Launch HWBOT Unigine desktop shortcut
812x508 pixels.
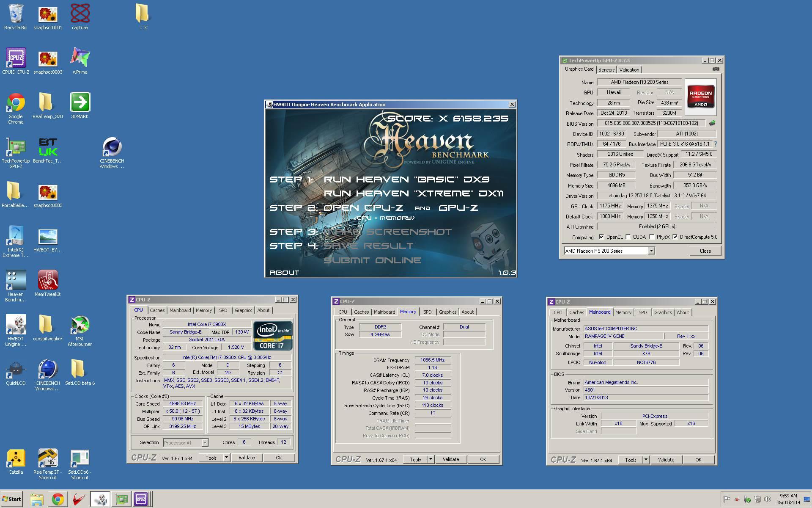pos(16,331)
